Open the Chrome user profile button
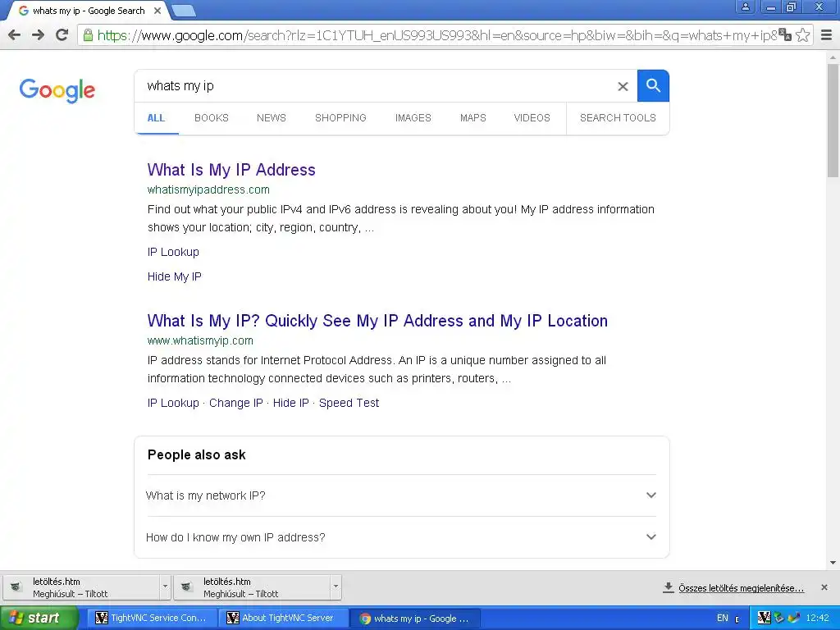Viewport: 840px width, 630px height. 745,7
